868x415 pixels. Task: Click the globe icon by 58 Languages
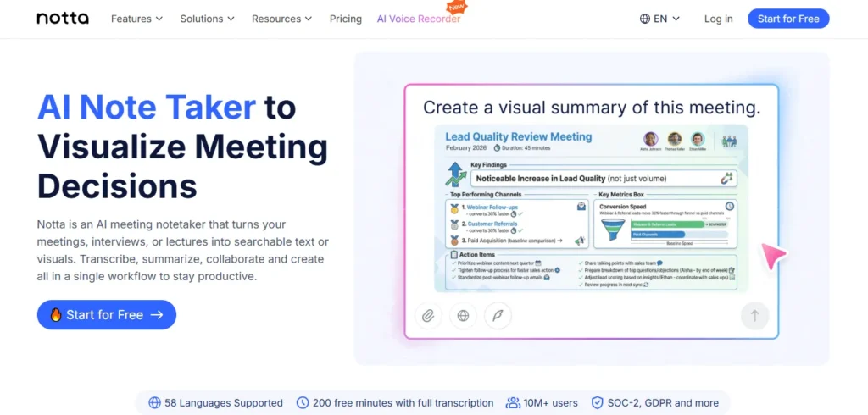[x=154, y=403]
